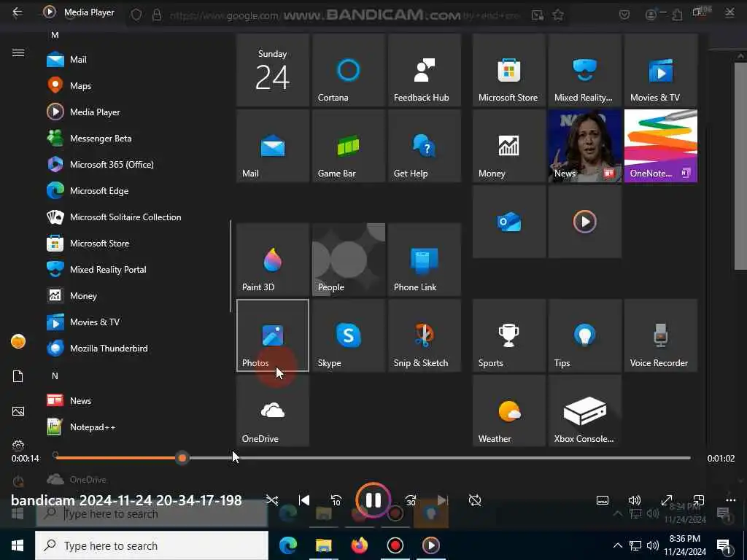Open the Feedback Hub tile
The image size is (747, 560).
[x=424, y=70]
